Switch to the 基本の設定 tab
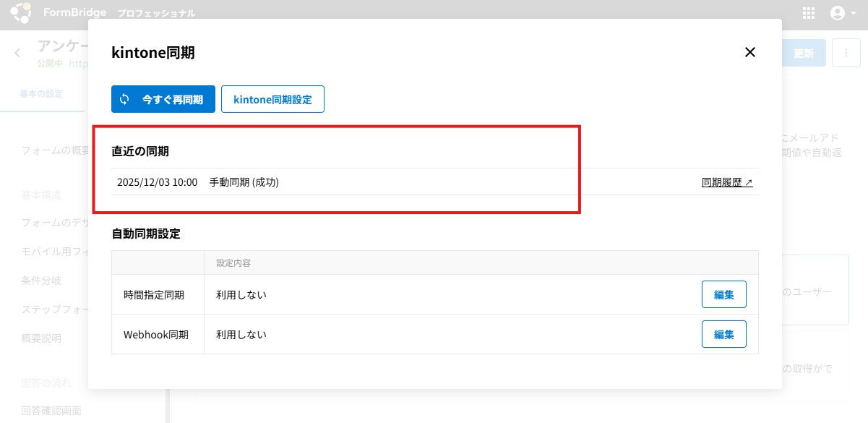 [x=41, y=94]
